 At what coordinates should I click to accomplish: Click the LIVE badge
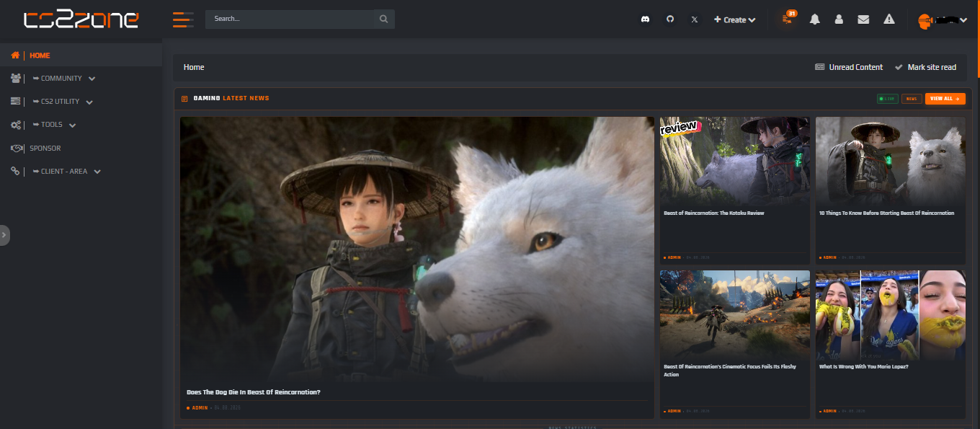point(888,99)
